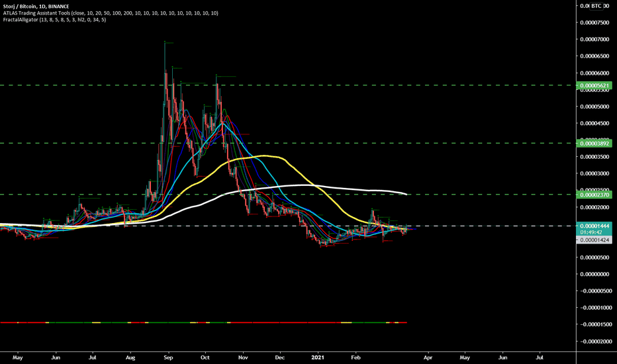Click the Sep label on time axis
617x364 pixels.
pos(168,357)
